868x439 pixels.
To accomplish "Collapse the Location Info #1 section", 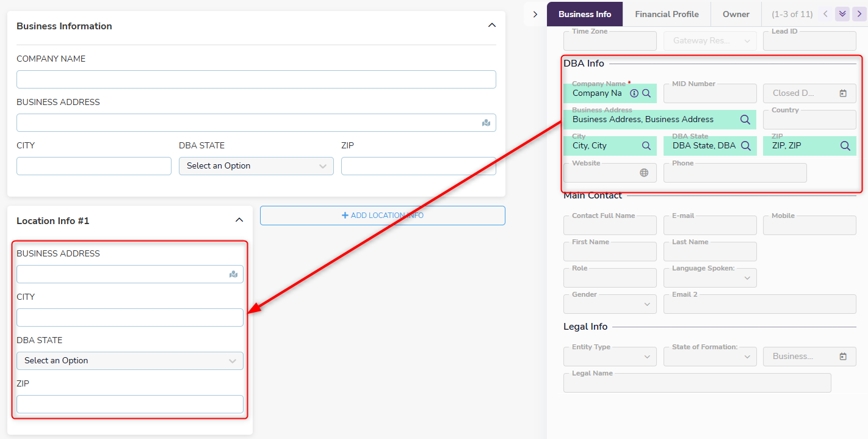I will click(239, 220).
